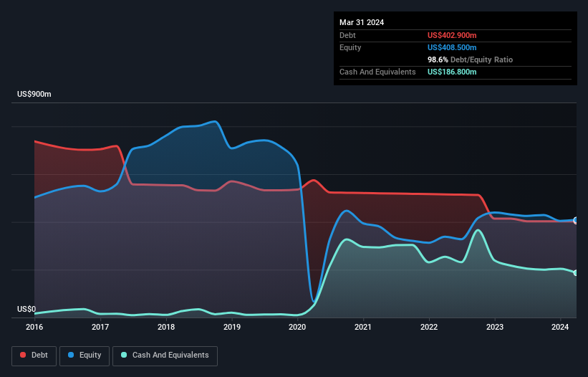
Task: Click the US$186.800m cash value
Action: [452, 72]
